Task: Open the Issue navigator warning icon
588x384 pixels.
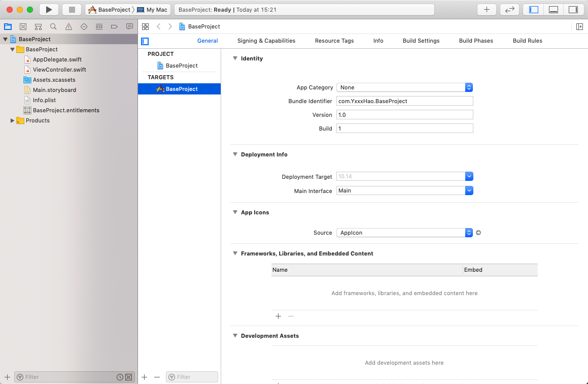Action: tap(68, 26)
